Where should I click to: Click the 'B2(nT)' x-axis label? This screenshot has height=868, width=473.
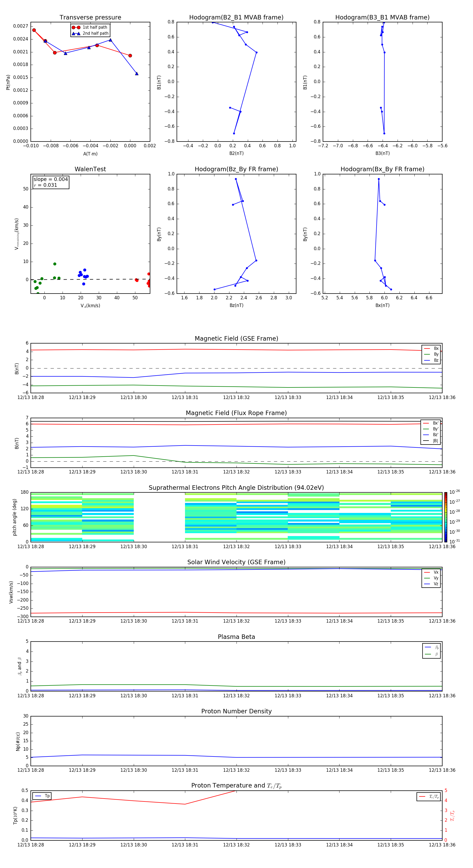(x=236, y=153)
